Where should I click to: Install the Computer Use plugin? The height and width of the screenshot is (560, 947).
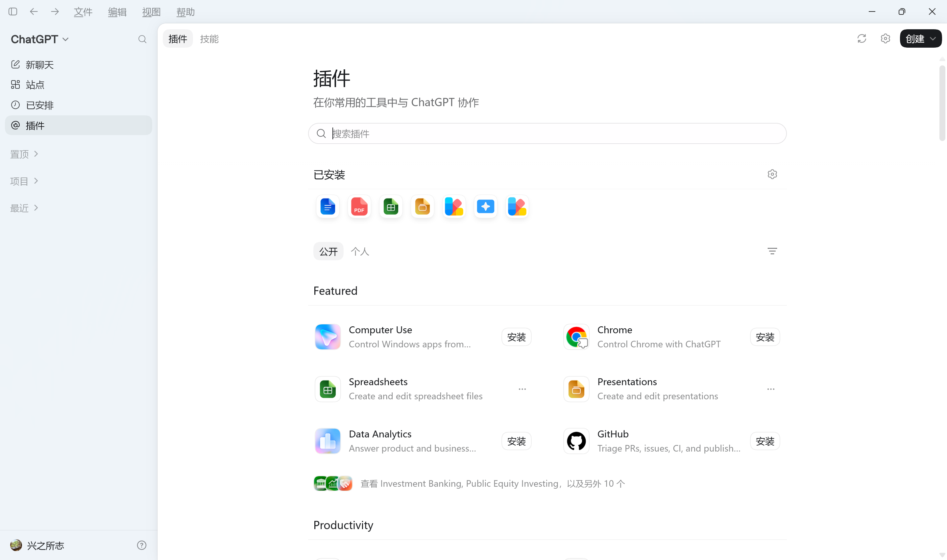516,337
